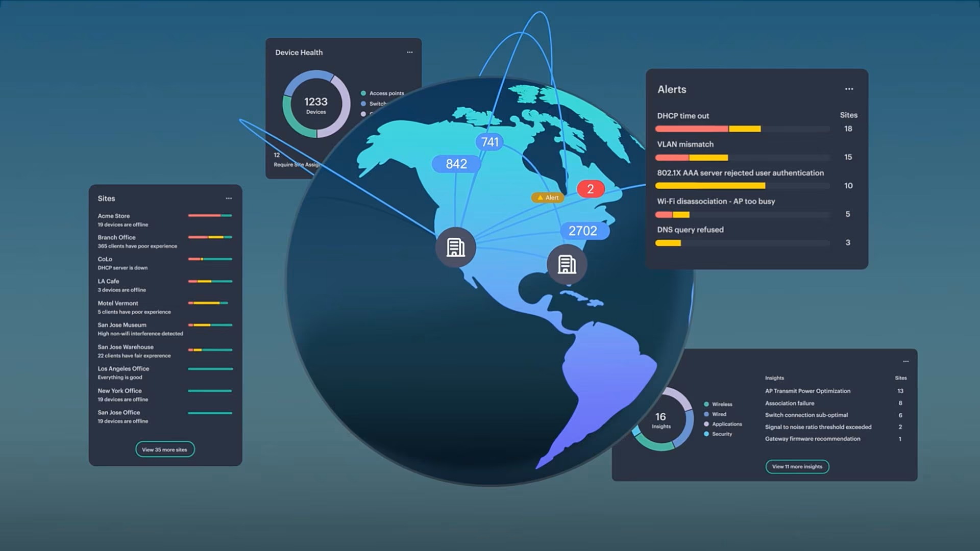Select the 2702 map marker bubble
Viewport: 980px width, 551px height.
pos(583,231)
